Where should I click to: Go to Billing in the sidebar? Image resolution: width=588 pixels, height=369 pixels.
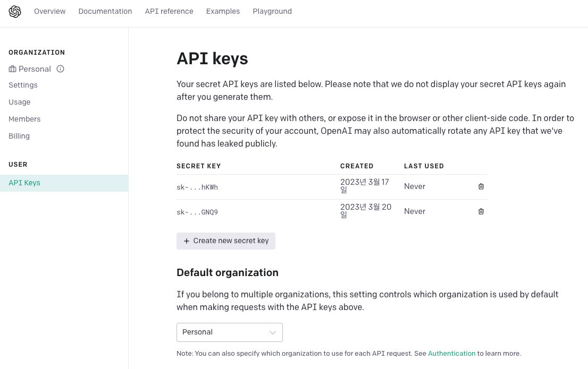19,136
